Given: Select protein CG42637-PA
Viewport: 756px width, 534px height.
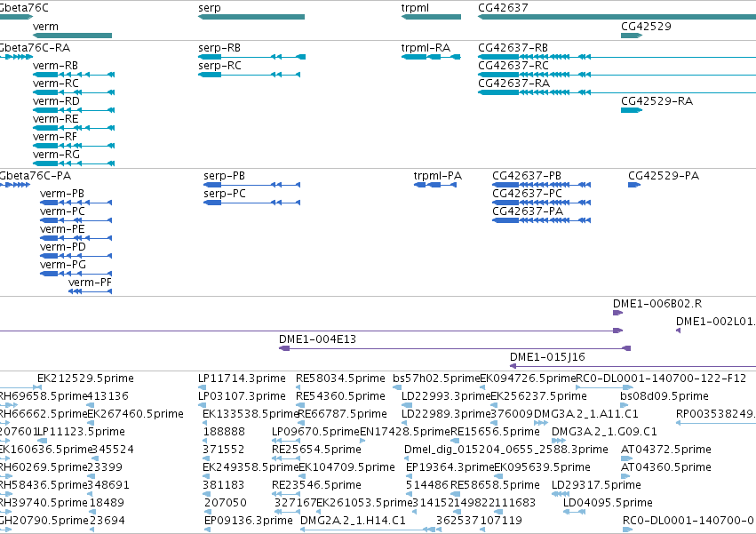Looking at the screenshot, I should click(x=541, y=220).
